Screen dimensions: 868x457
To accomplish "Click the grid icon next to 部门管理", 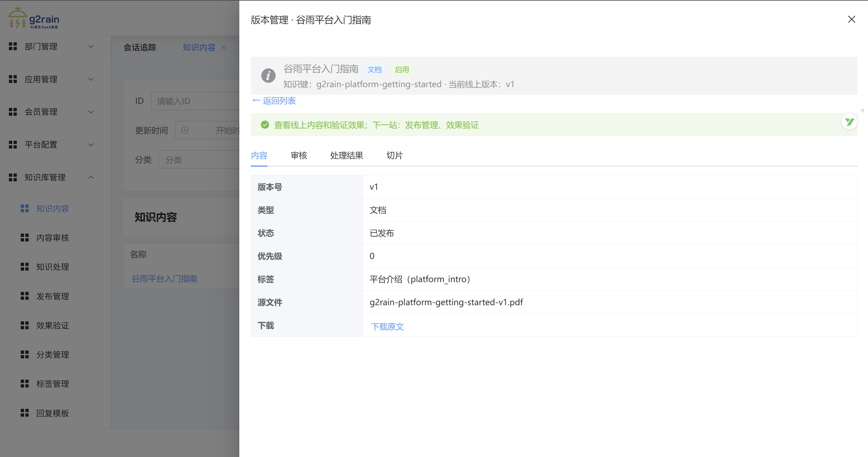I will coord(13,46).
